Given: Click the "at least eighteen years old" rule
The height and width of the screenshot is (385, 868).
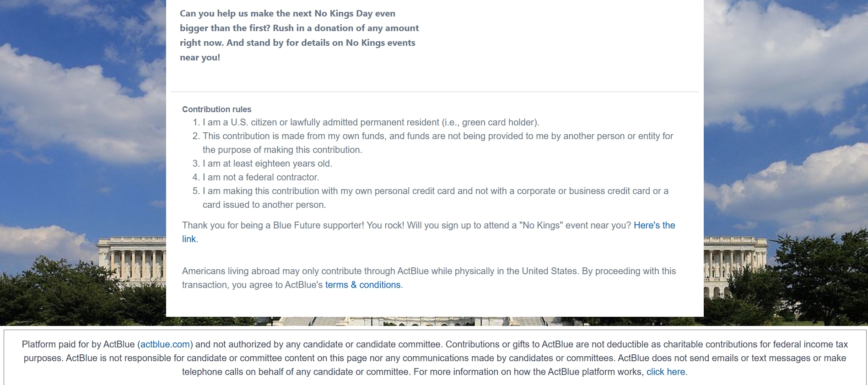Looking at the screenshot, I should point(267,163).
